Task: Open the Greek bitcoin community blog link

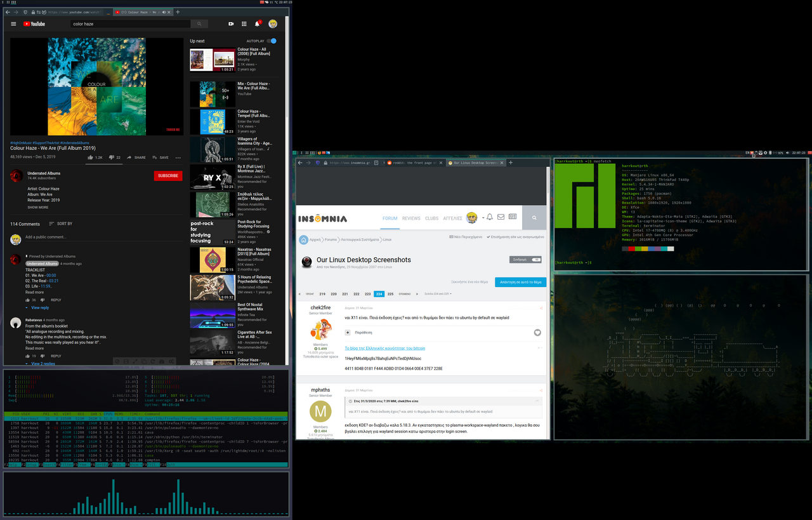Action: pos(384,348)
